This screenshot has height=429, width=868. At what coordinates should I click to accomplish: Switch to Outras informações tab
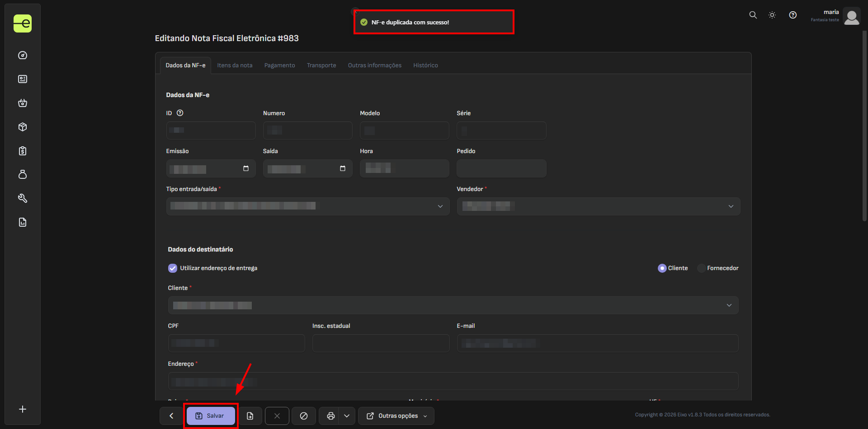pos(375,65)
